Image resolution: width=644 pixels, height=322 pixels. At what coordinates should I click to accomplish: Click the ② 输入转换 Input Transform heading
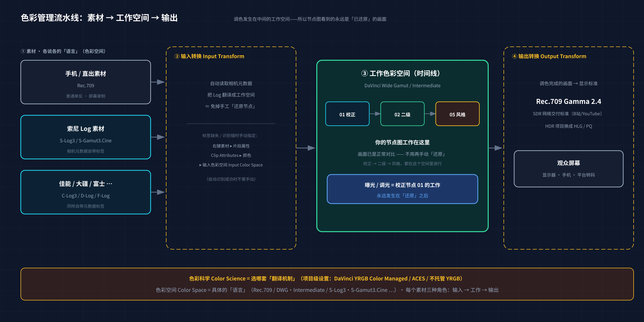click(x=209, y=56)
